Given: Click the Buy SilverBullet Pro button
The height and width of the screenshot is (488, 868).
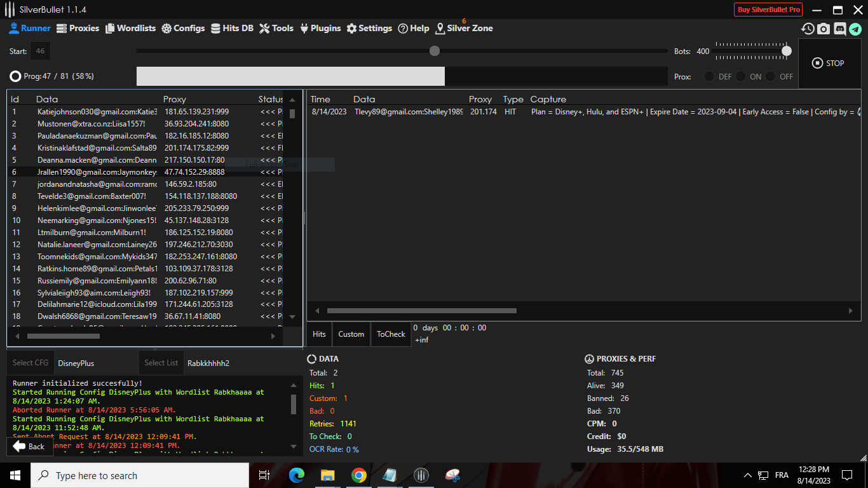Looking at the screenshot, I should click(769, 10).
